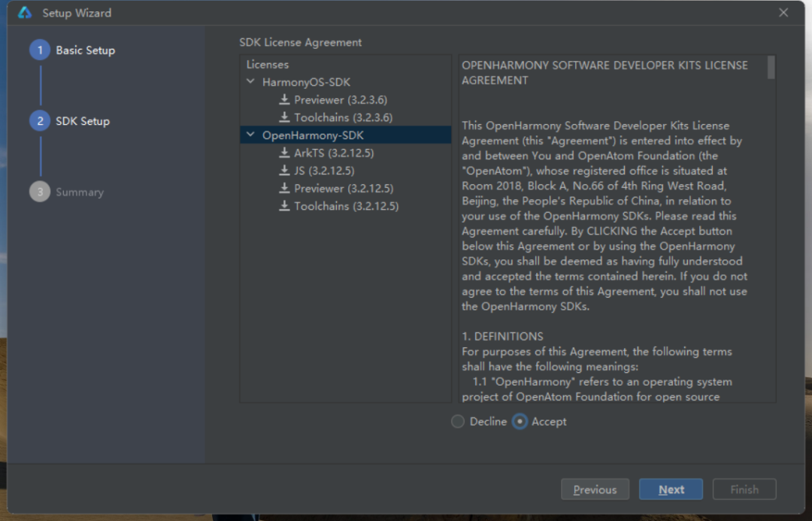812x521 pixels.
Task: Click download icon beside OpenHarmony Previewer (3.2.12.5)
Action: tap(284, 188)
